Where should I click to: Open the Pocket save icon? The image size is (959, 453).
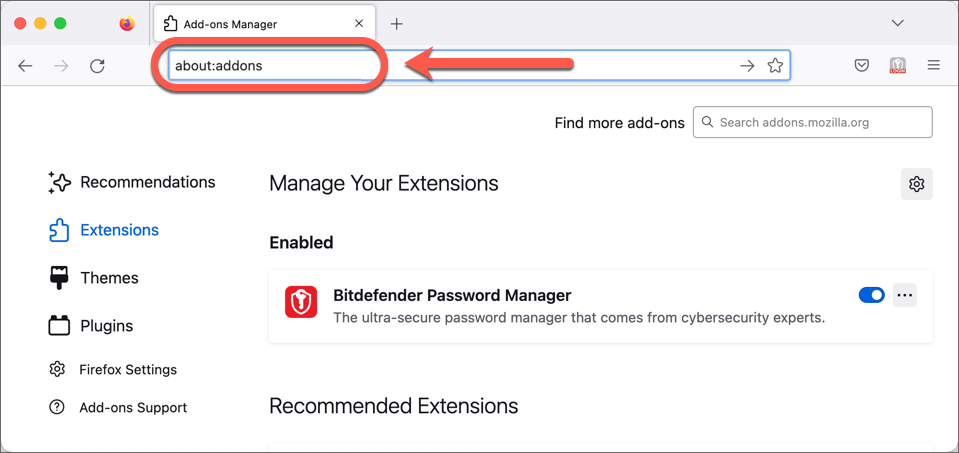pyautogui.click(x=862, y=65)
